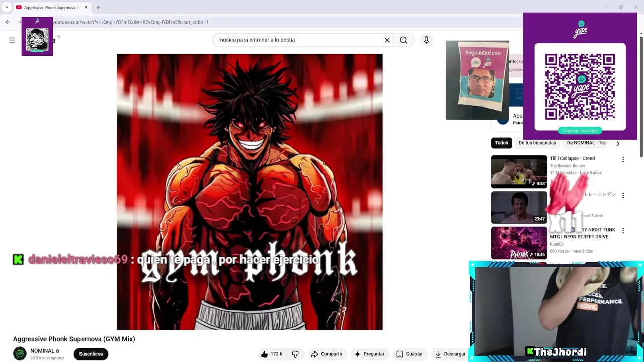Image resolution: width=644 pixels, height=362 pixels.
Task: Open the Preguntar AI button
Action: [x=369, y=354]
